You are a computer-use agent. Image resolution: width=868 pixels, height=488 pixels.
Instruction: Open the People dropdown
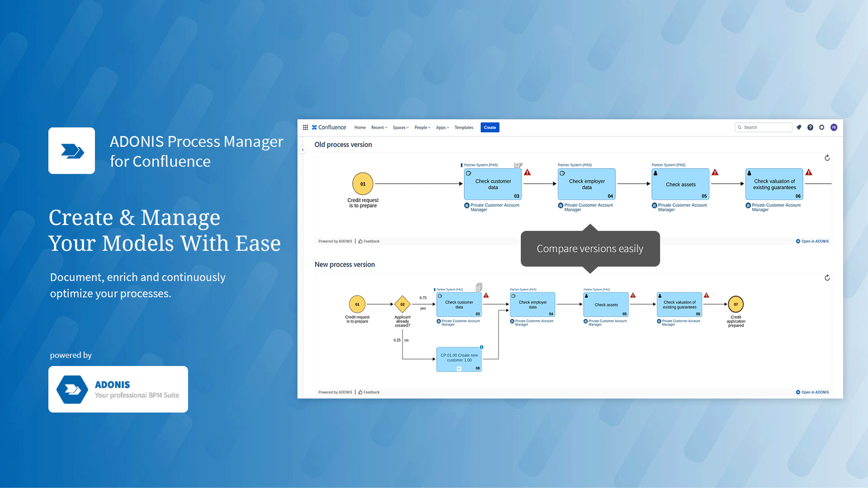(x=423, y=127)
